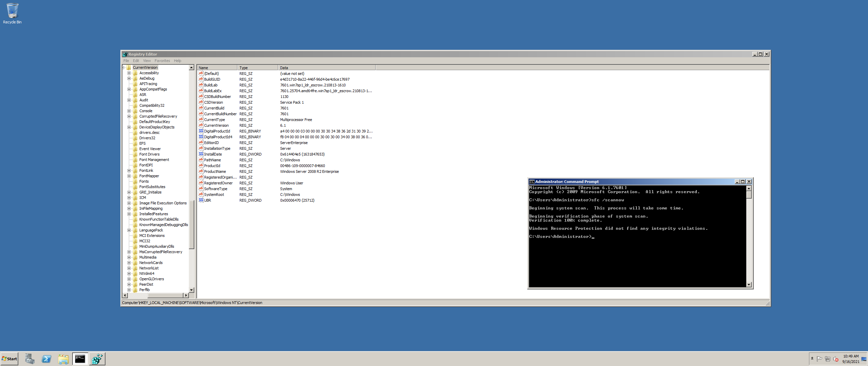
Task: Click Command Prompt vertical scrollbar thumb
Action: click(x=749, y=195)
